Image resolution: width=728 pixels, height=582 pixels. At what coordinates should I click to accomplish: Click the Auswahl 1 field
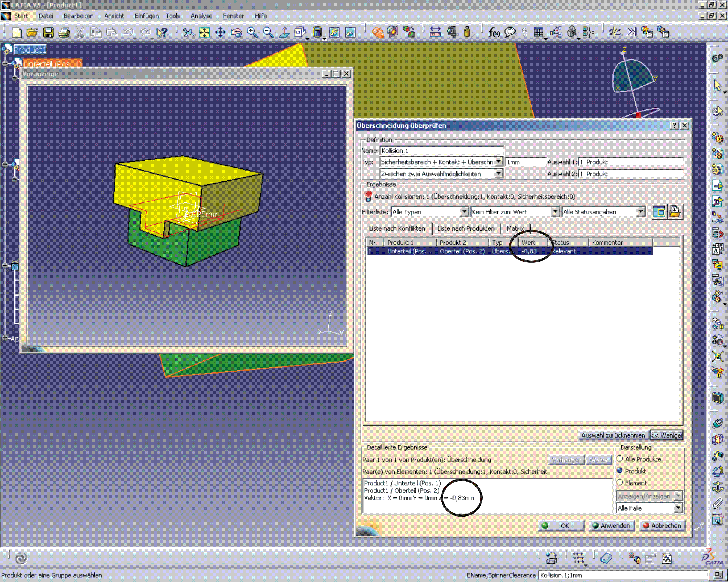coord(631,162)
